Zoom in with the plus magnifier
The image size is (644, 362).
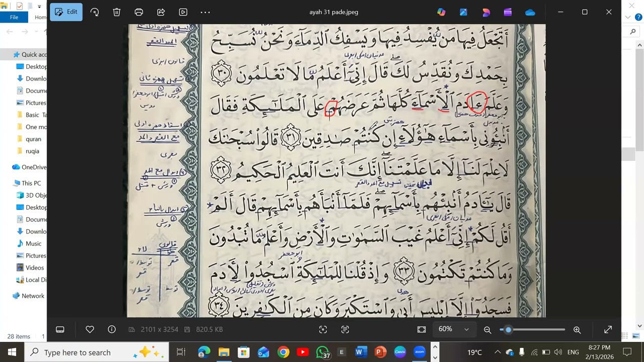577,330
